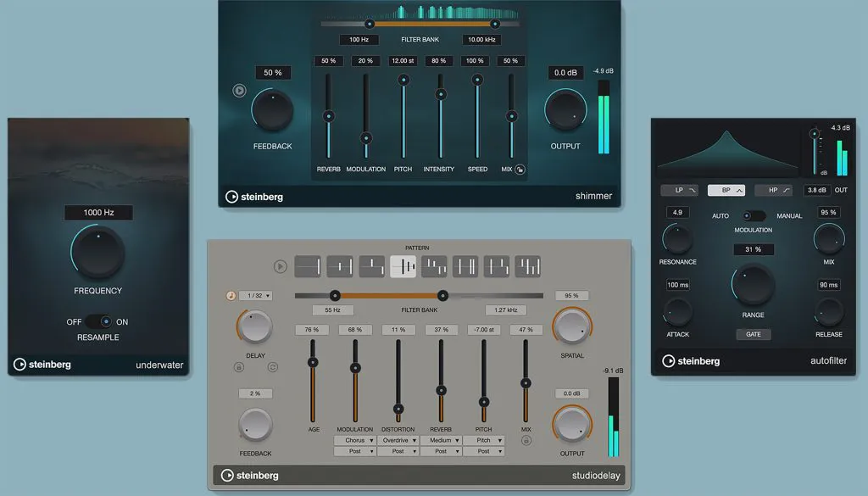Toggle the lock icon next to shimmer MIX
The image size is (868, 496).
(520, 170)
